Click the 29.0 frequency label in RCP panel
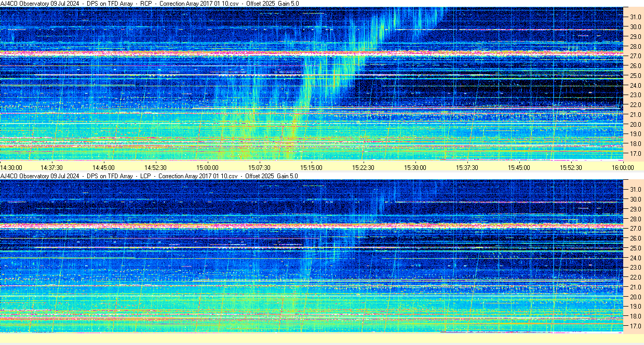The height and width of the screenshot is (345, 644). point(636,36)
